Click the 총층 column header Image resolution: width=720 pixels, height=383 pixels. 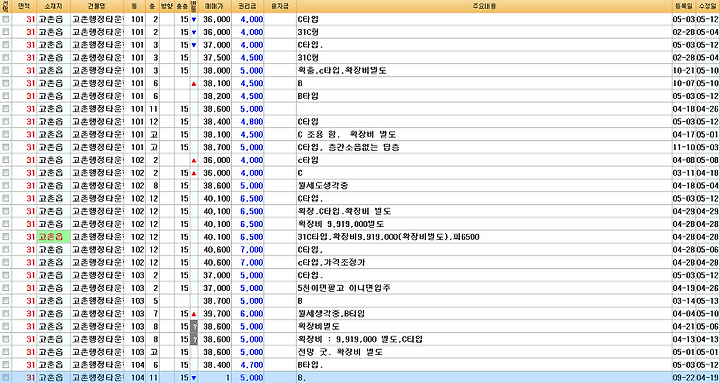pos(182,6)
